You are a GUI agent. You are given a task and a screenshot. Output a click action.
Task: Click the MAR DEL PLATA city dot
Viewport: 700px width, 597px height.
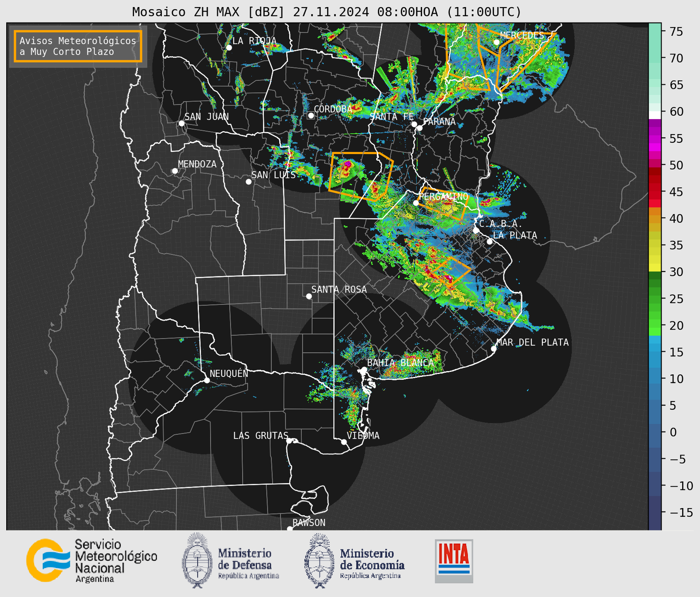coord(494,349)
